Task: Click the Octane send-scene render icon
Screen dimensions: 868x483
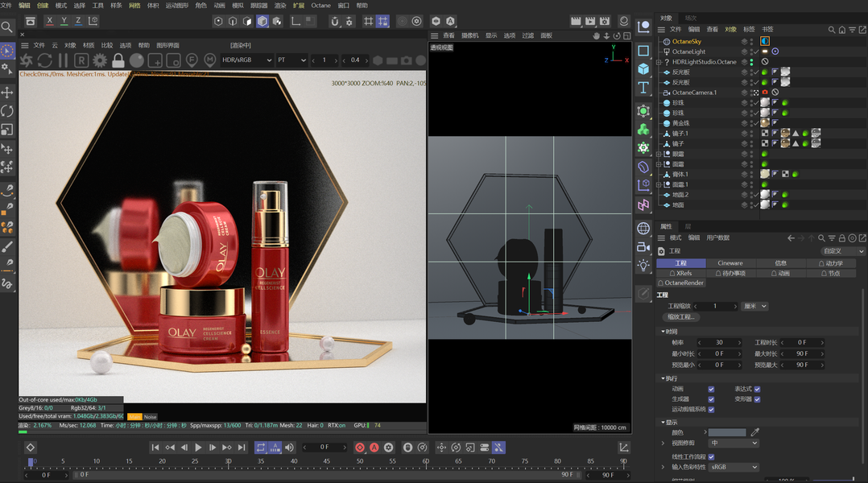Action: pyautogui.click(x=26, y=60)
